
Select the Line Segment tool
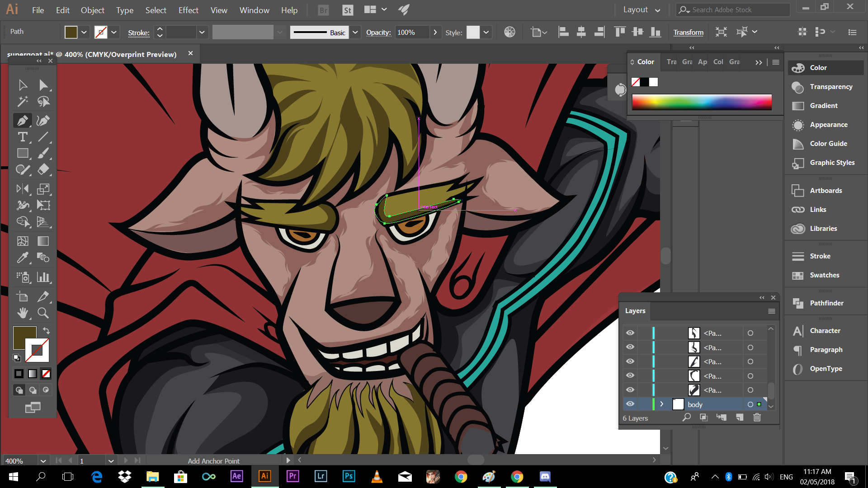point(43,137)
